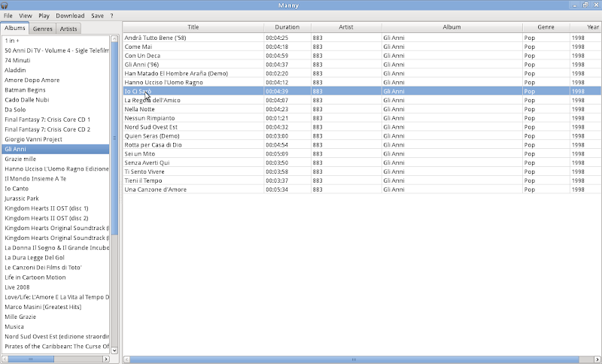Image resolution: width=602 pixels, height=364 pixels.
Task: Select album 'Final Fantasy 7: Crisis Core CD 1'
Action: coord(56,120)
